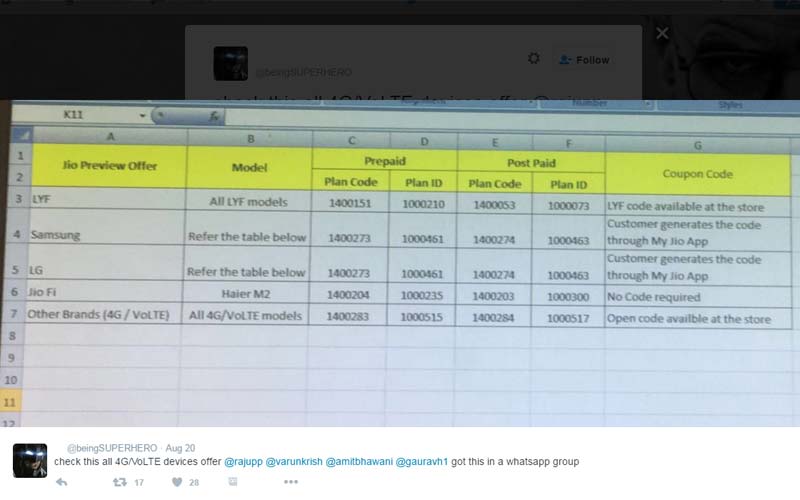Select column B header
This screenshot has height=500, width=800.
(250, 139)
